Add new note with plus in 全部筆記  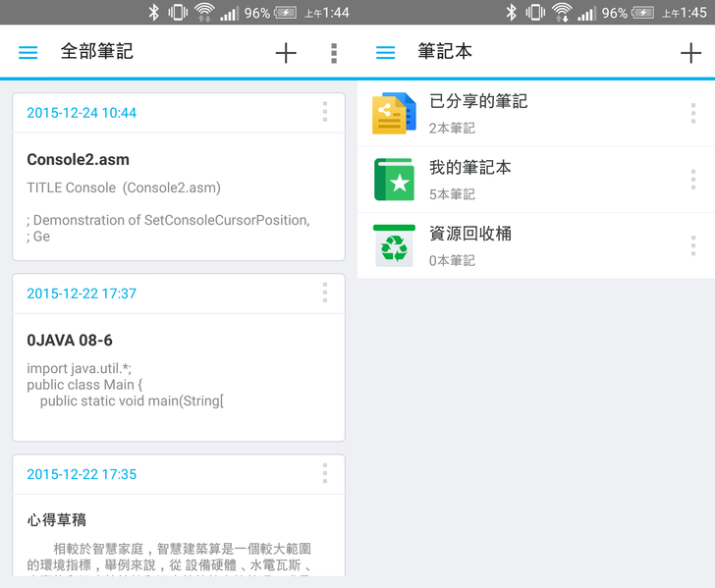click(286, 53)
